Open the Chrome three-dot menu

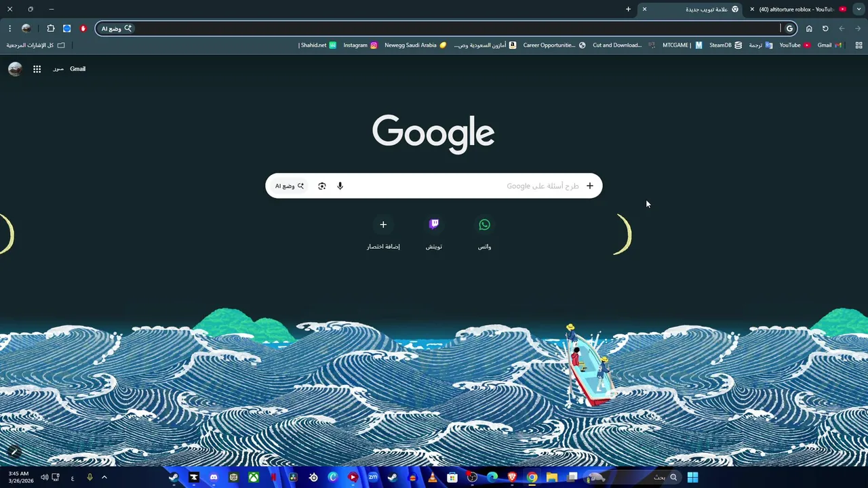[9, 28]
